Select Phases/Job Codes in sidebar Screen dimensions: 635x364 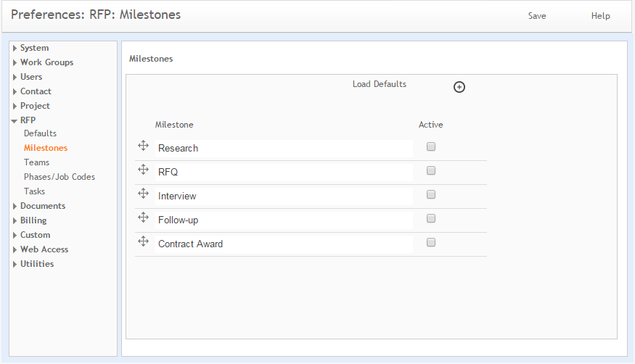click(x=59, y=177)
